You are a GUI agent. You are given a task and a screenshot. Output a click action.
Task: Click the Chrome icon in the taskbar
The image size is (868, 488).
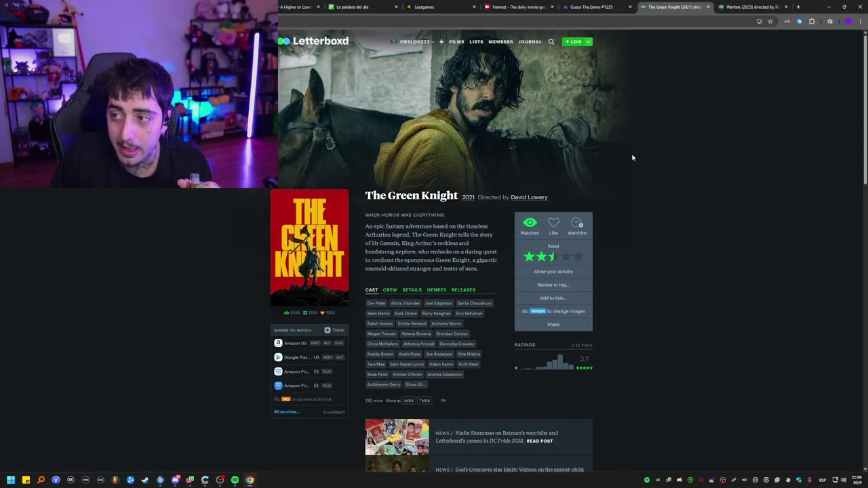250,480
